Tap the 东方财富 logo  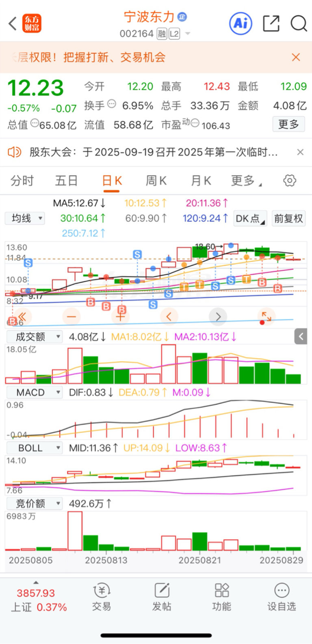coord(32,24)
